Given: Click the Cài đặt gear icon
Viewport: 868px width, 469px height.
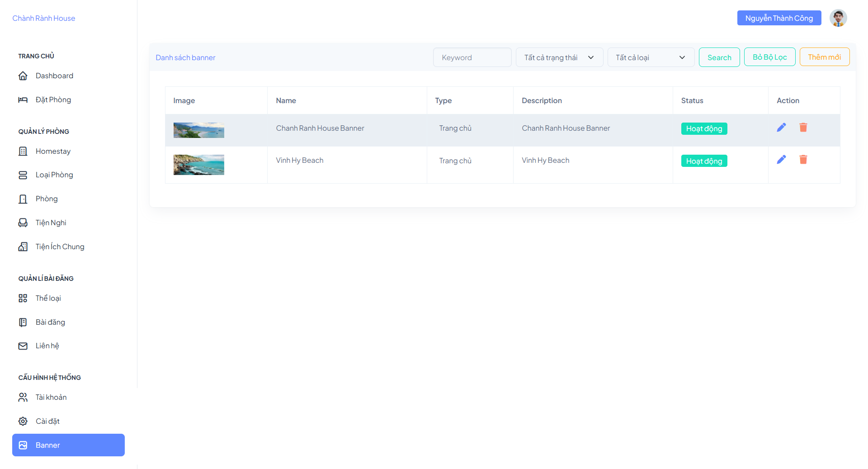Looking at the screenshot, I should click(x=23, y=421).
